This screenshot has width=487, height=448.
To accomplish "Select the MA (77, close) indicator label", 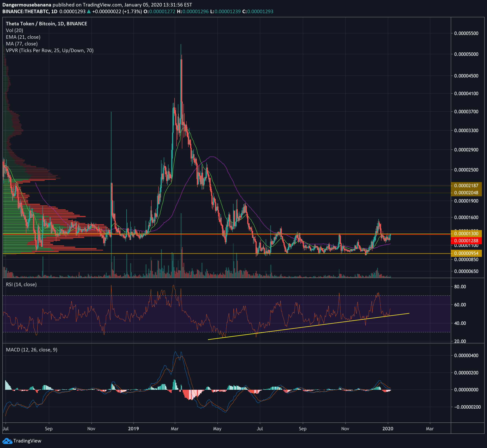I will [22, 44].
